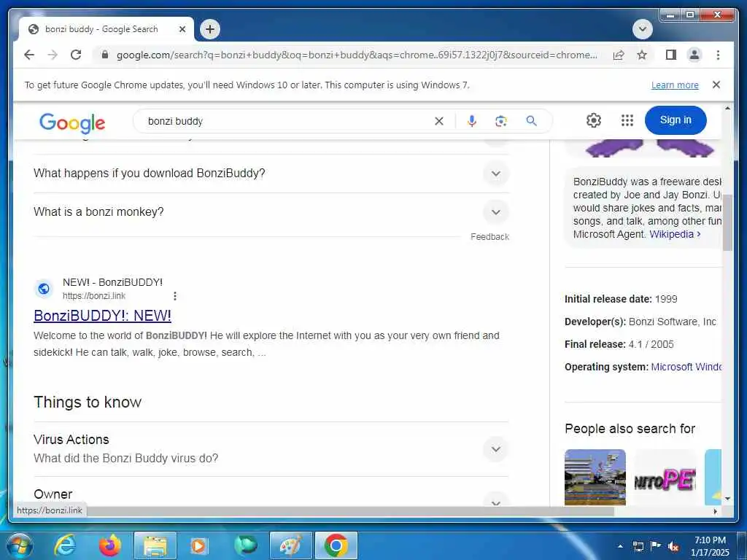Click the https://bonzi.link site address
The height and width of the screenshot is (560, 747).
pos(94,296)
